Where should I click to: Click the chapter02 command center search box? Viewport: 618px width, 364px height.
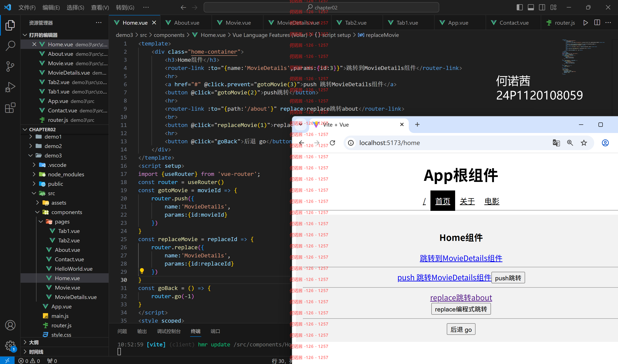pos(321,7)
